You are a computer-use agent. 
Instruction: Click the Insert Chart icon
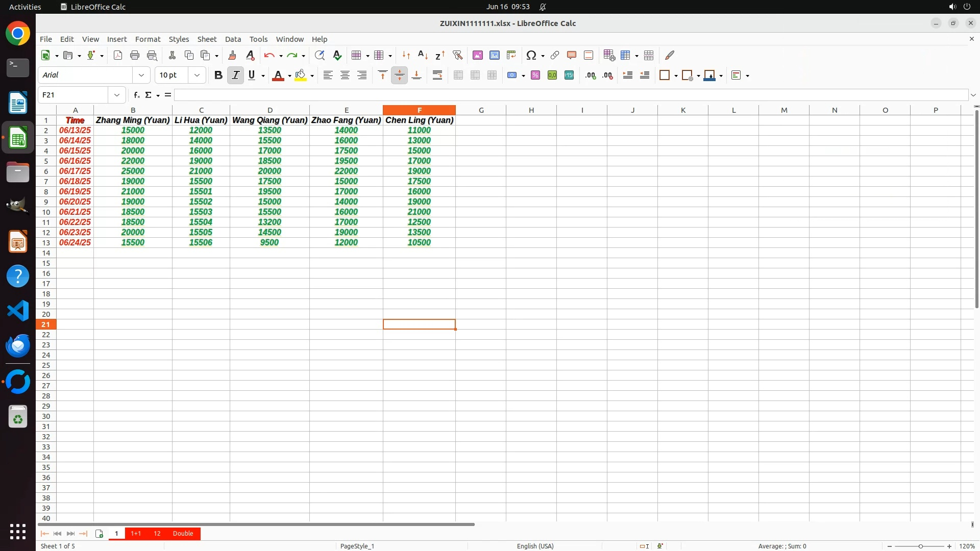pos(494,55)
